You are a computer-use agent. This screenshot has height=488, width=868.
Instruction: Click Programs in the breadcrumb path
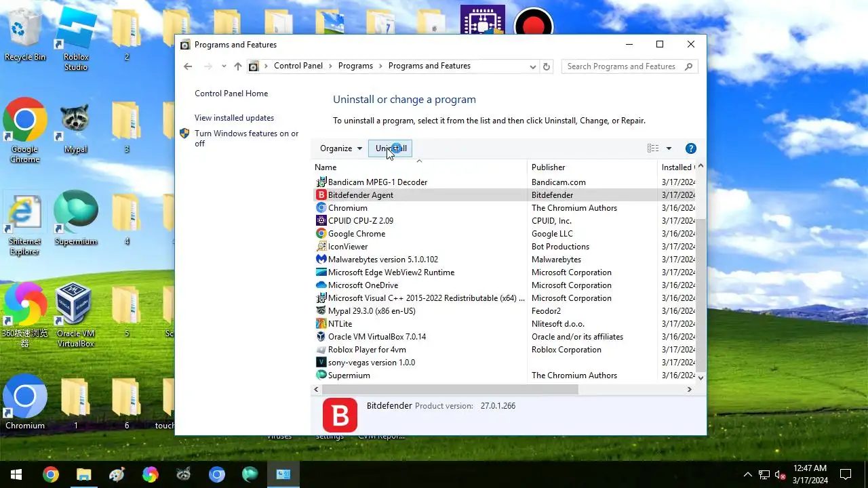355,66
